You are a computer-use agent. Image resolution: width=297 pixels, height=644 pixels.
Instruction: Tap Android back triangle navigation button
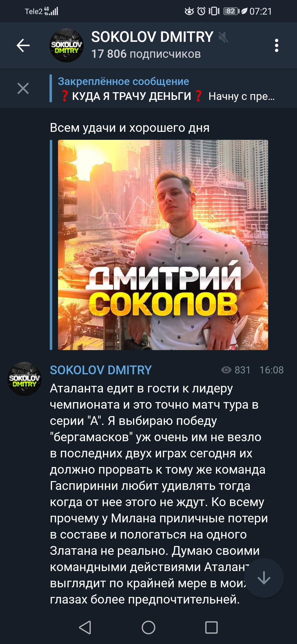coord(85,627)
